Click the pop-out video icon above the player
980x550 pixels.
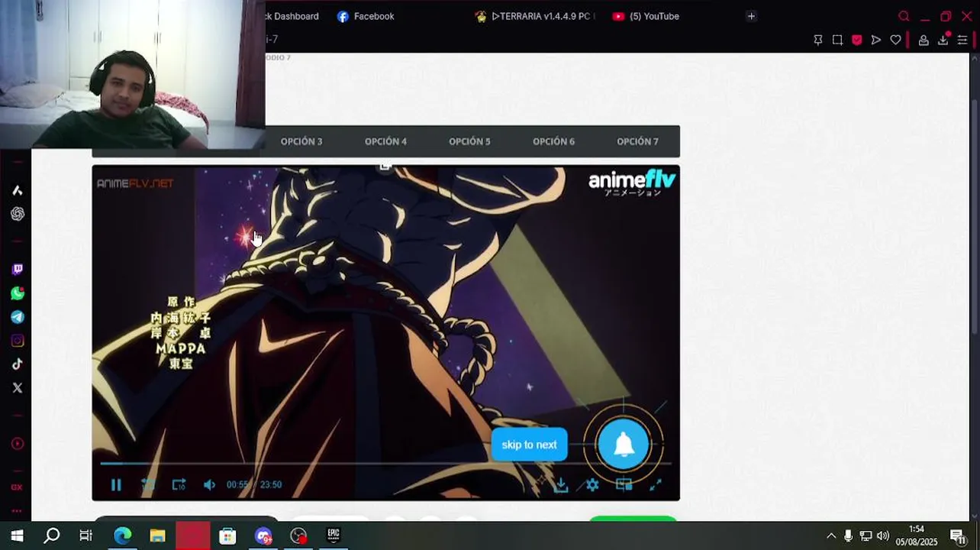pos(385,166)
